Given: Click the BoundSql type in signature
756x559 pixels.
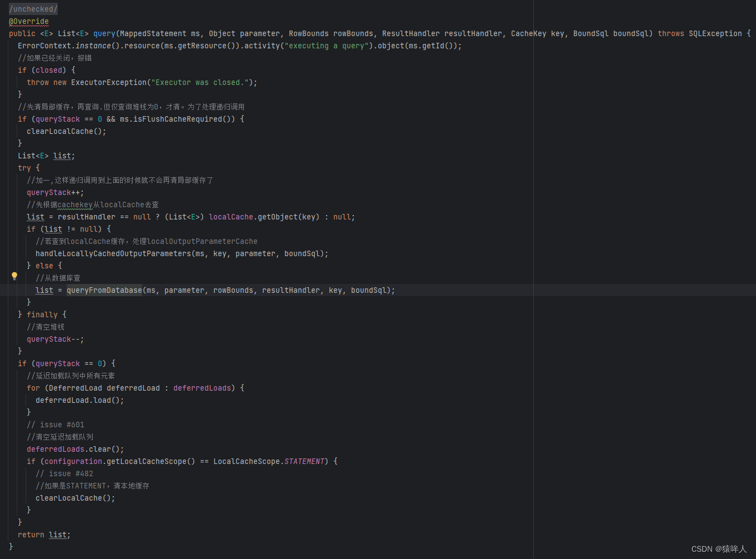Looking at the screenshot, I should click(x=591, y=33).
